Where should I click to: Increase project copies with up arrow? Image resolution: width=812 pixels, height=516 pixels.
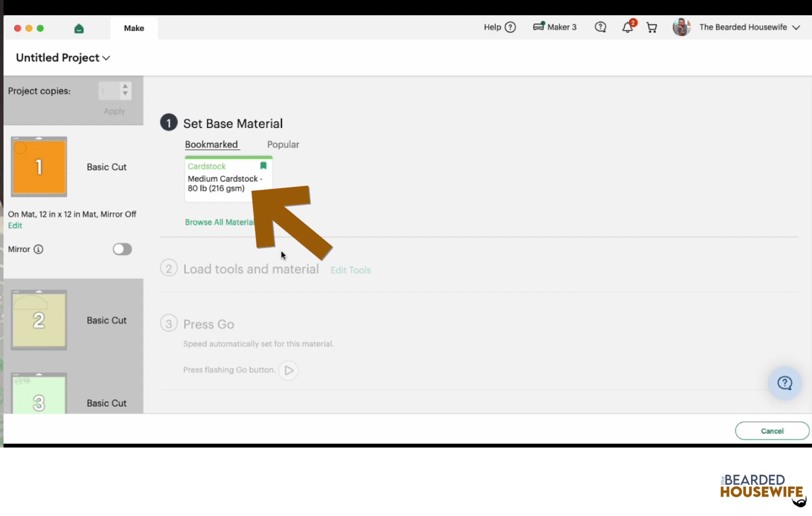coord(125,87)
